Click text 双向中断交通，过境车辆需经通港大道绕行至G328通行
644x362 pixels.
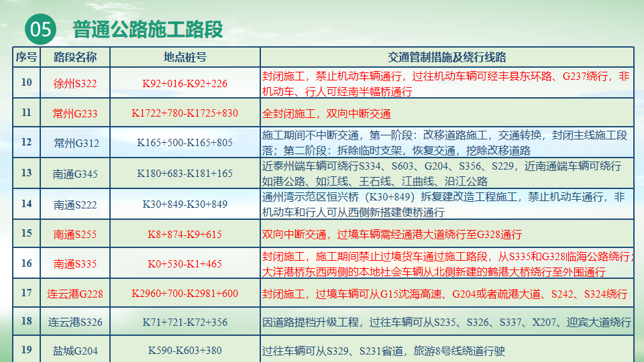392,235
